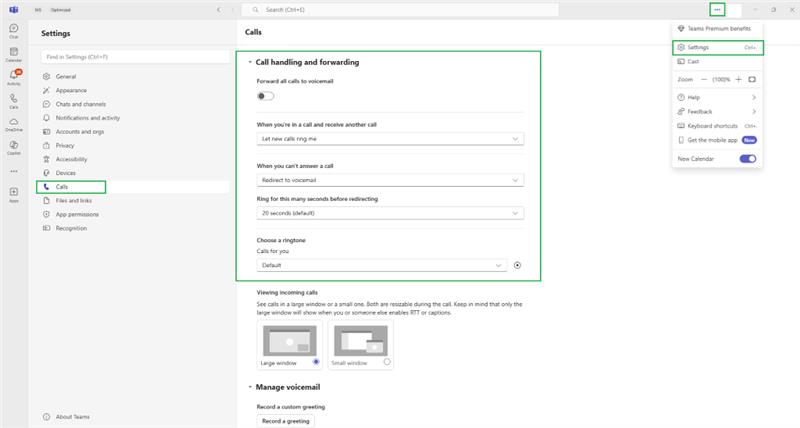Open the top-right ellipsis menu button

tap(717, 10)
